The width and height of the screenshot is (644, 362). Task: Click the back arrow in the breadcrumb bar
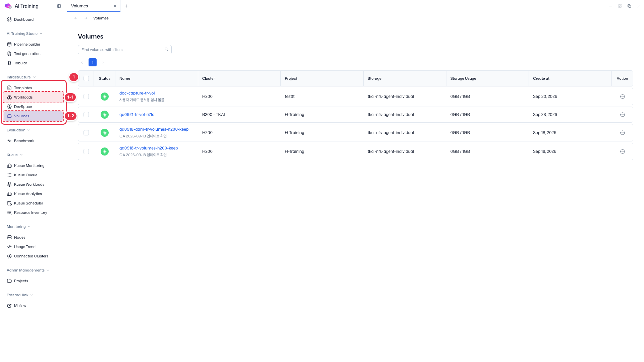click(x=76, y=18)
